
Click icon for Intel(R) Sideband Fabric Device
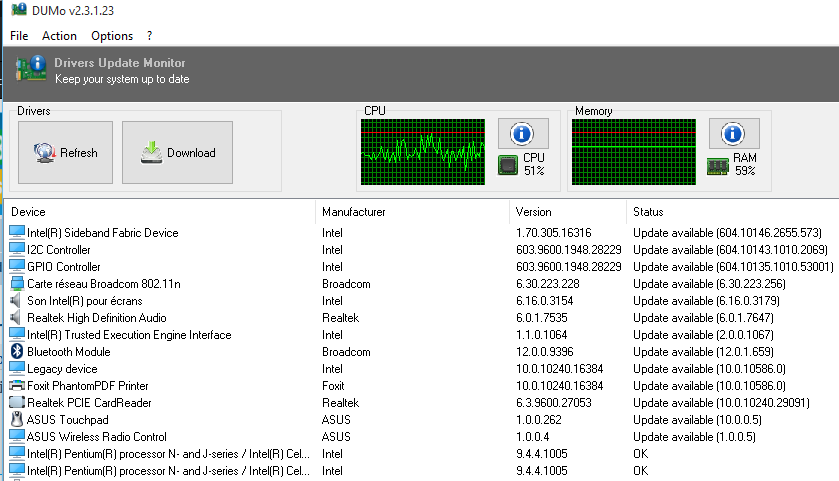pos(17,232)
